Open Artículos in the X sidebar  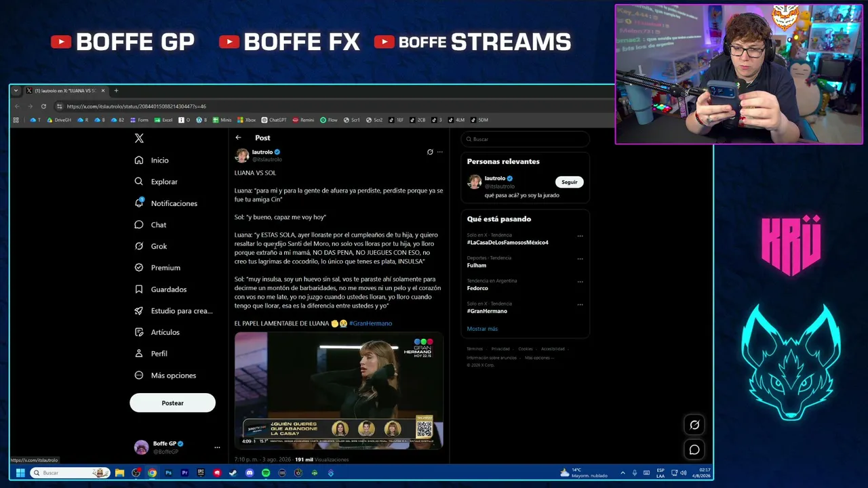coord(157,332)
